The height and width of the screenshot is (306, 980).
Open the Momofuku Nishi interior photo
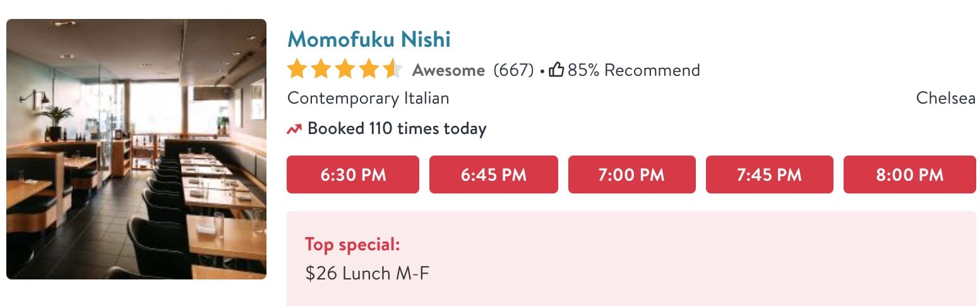point(136,149)
